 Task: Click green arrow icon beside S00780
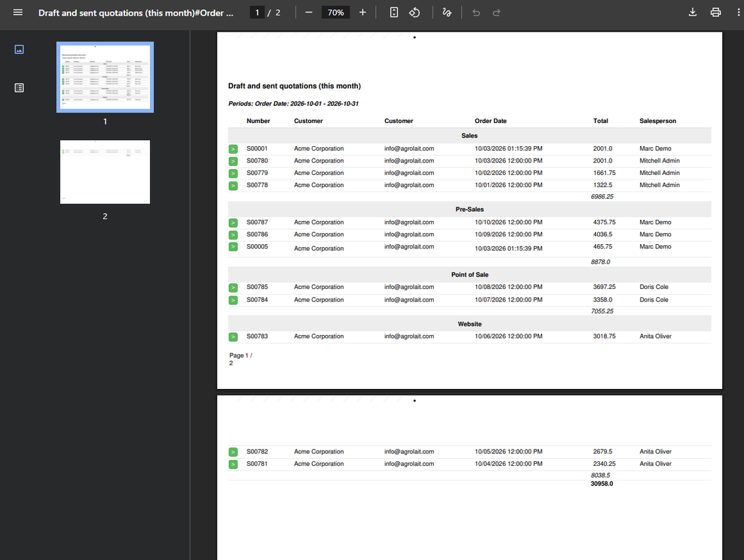pyautogui.click(x=233, y=161)
